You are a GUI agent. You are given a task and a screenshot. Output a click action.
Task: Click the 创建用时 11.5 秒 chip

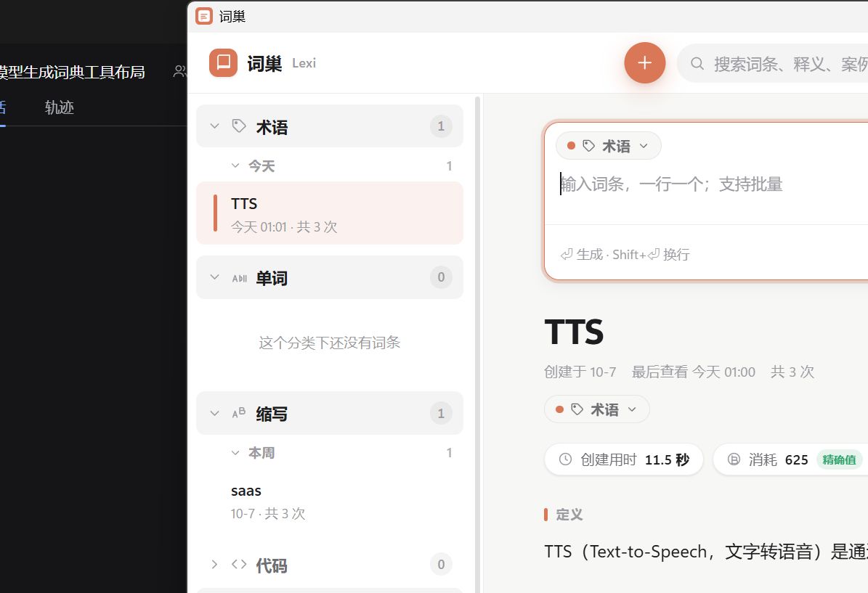pyautogui.click(x=624, y=459)
